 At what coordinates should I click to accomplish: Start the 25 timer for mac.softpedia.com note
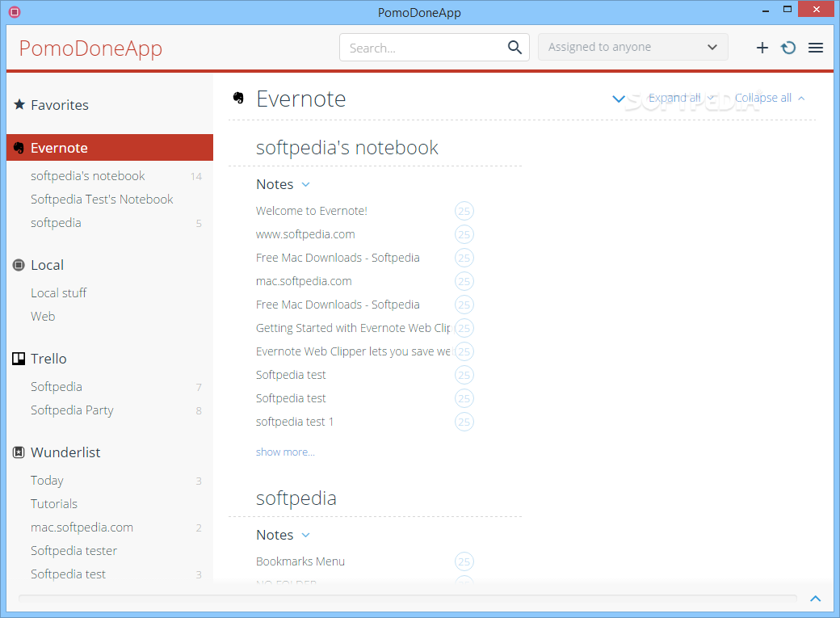[x=464, y=281]
